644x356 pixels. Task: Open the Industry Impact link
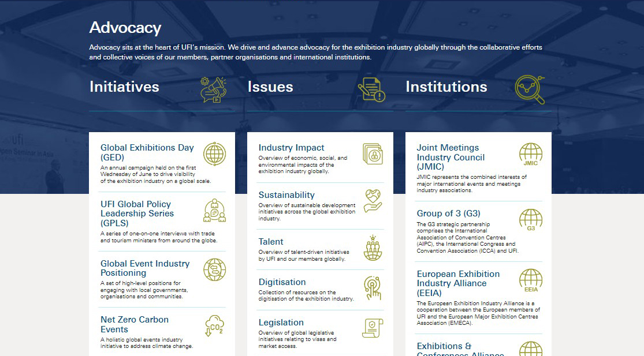click(291, 148)
